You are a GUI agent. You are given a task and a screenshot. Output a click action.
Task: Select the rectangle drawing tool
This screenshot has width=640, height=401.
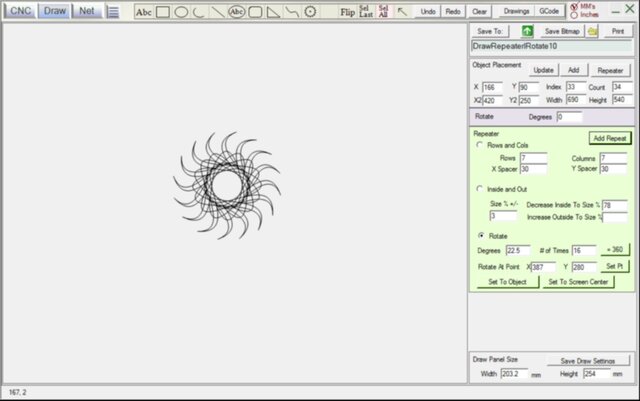[x=163, y=12]
